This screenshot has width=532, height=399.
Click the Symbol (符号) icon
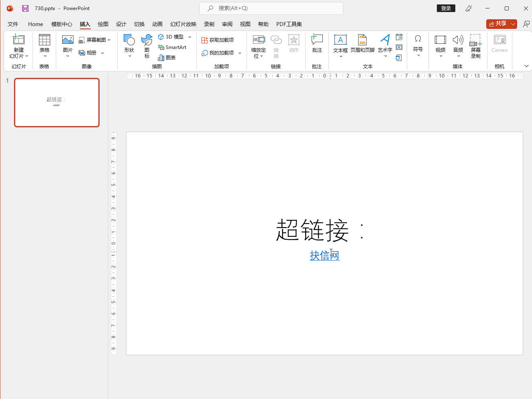point(418,39)
